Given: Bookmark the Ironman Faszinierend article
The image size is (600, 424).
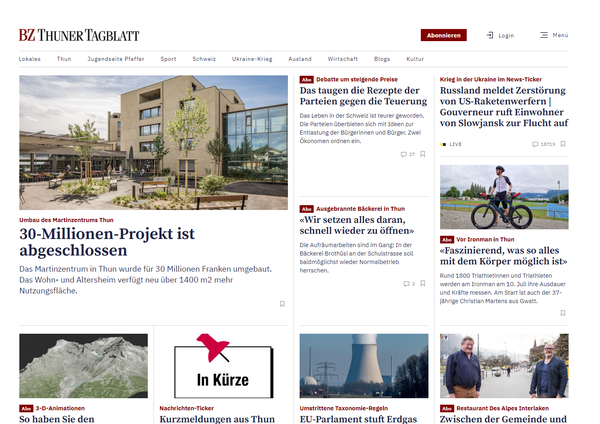Looking at the screenshot, I should [563, 313].
